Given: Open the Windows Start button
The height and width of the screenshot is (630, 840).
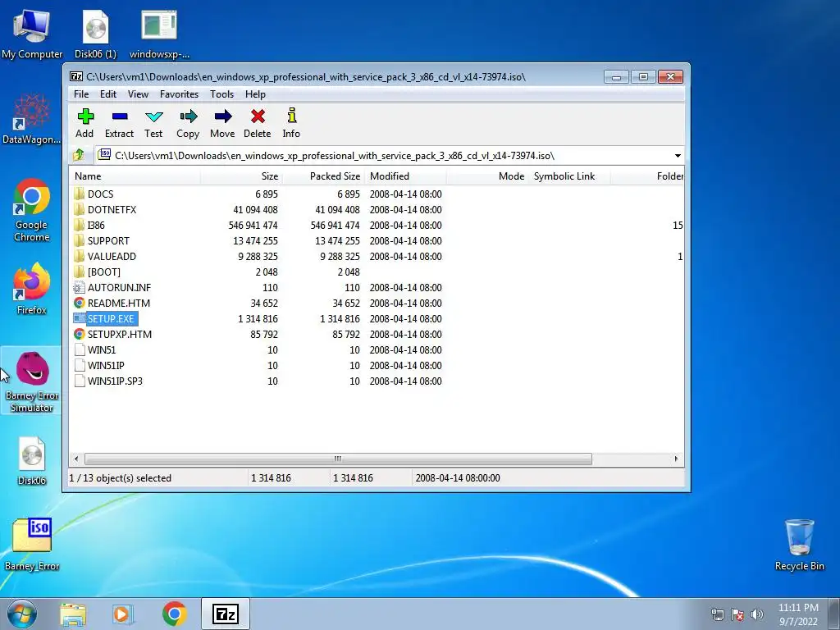Looking at the screenshot, I should [22, 614].
